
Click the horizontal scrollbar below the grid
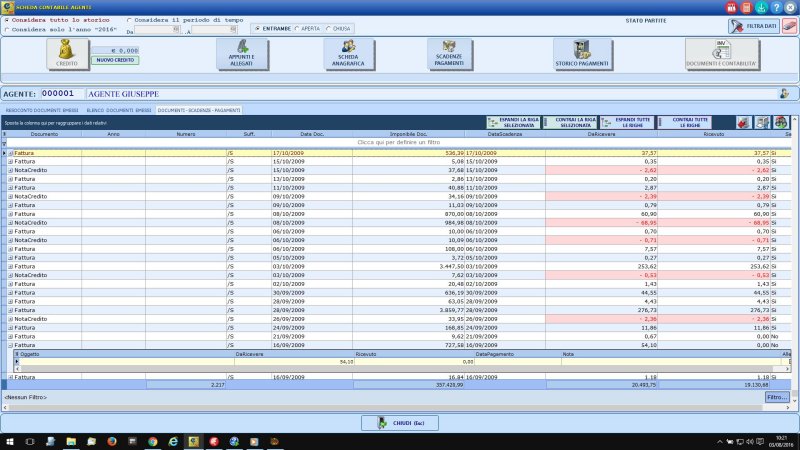396,408
